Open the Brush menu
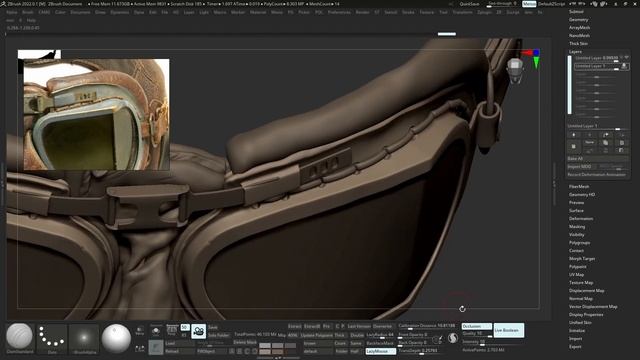 pyautogui.click(x=28, y=12)
